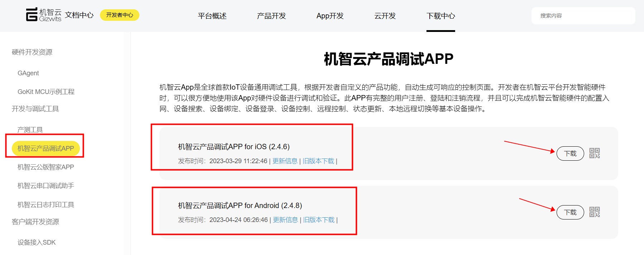The image size is (644, 255).
Task: Click title 机智云产品调试APP for iOS (2.4.6)
Action: pos(234,147)
